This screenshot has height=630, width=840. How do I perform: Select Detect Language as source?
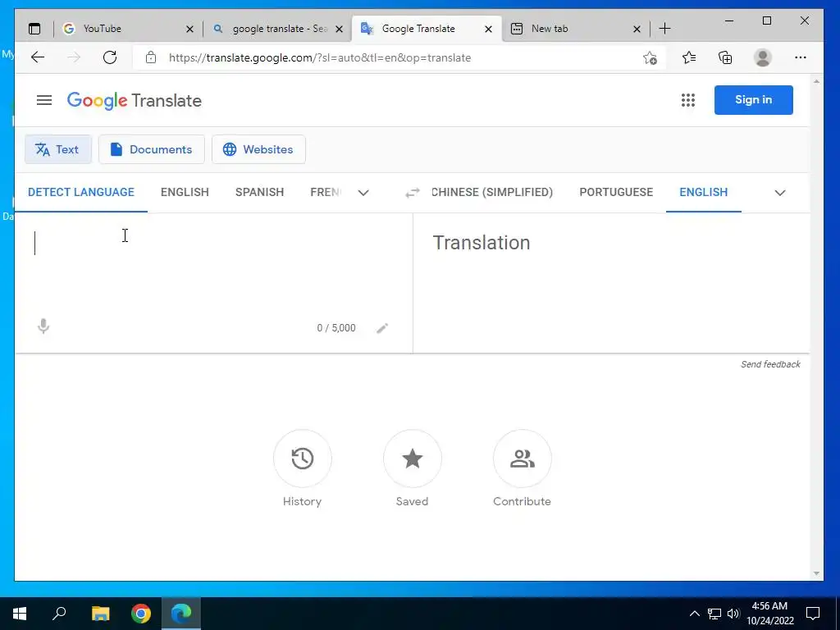point(81,192)
